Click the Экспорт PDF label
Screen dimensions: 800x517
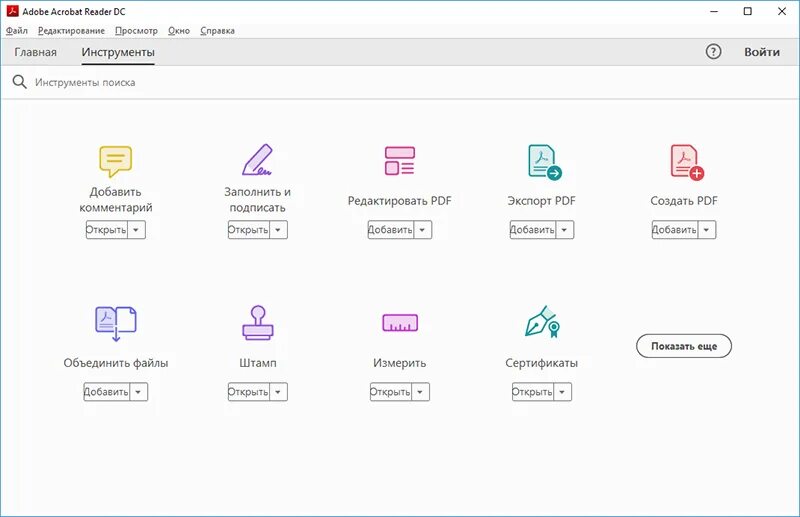[541, 201]
